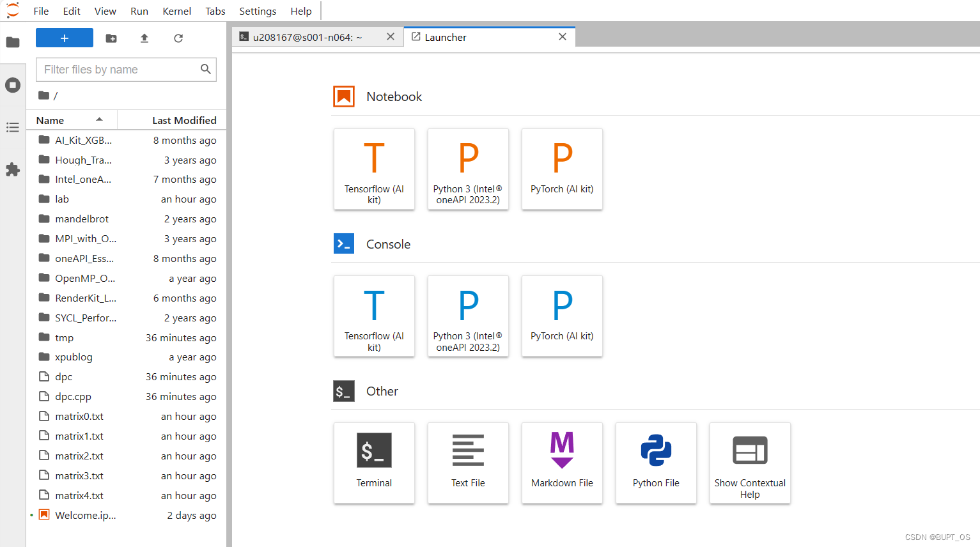Start Python 3 (Intel oneAPI) console
Viewport: 980px width, 547px height.
(x=468, y=316)
